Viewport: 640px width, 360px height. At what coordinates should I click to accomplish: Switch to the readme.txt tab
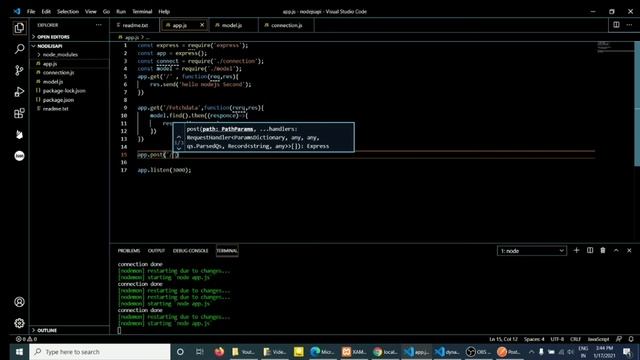135,25
